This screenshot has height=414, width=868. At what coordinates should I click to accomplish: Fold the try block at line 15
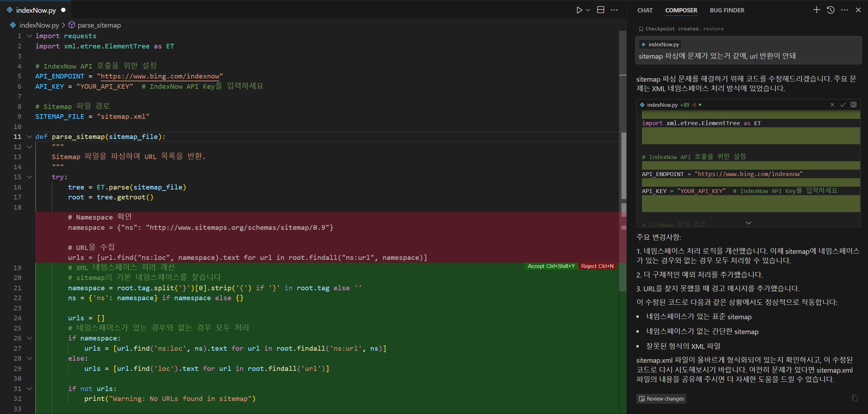coord(30,177)
